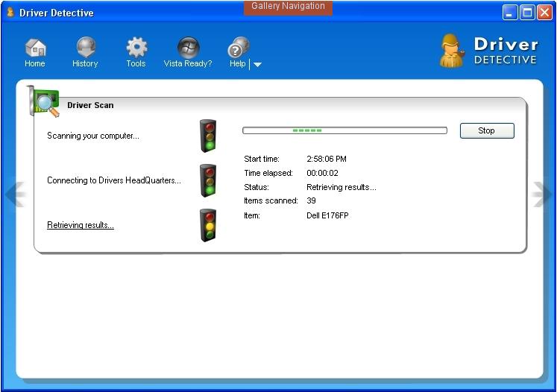Stop the driver scan
Viewport: 557px width, 392px height.
tap(487, 130)
